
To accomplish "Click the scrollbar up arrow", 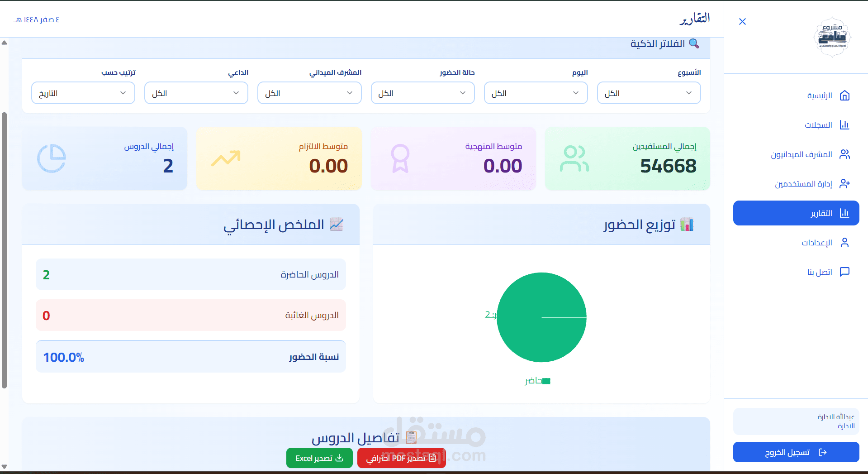I will point(4,43).
